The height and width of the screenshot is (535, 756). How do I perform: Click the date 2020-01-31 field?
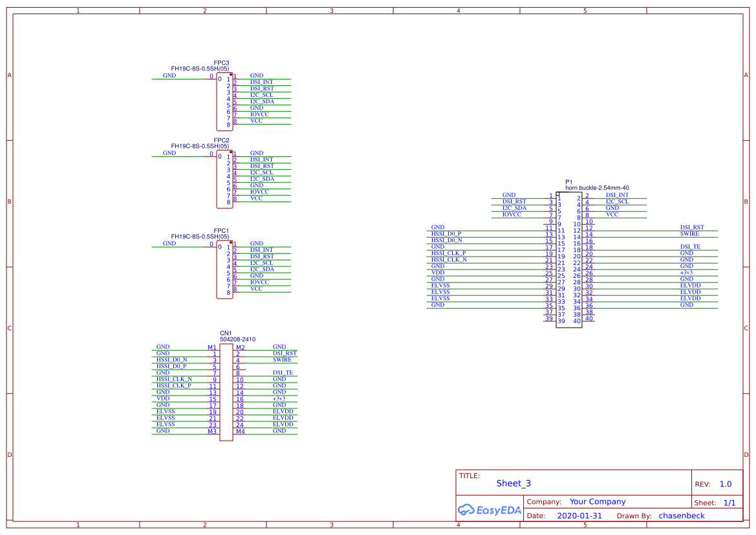(579, 515)
